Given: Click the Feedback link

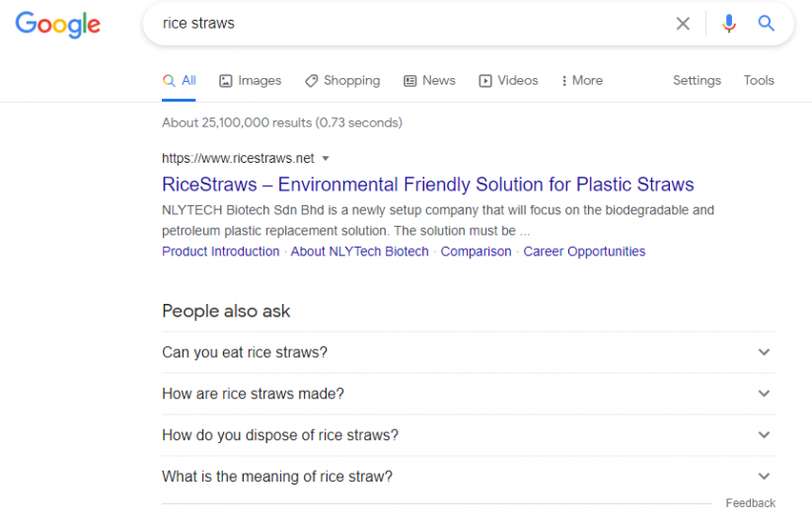Looking at the screenshot, I should (x=751, y=503).
